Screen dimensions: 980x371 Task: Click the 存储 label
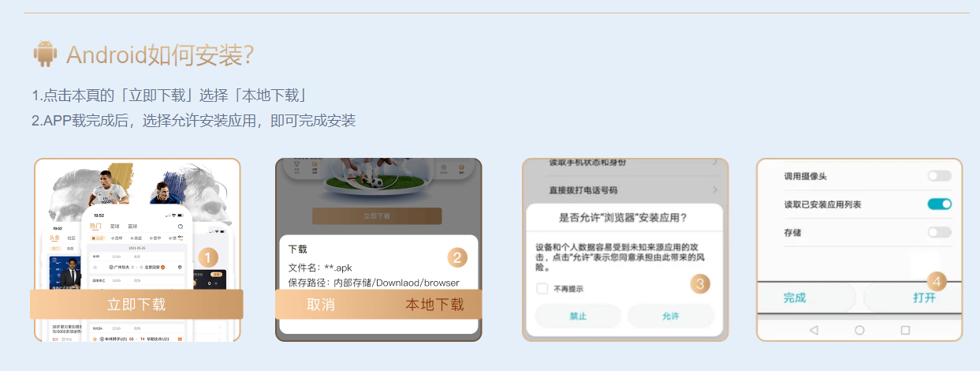[x=792, y=233]
